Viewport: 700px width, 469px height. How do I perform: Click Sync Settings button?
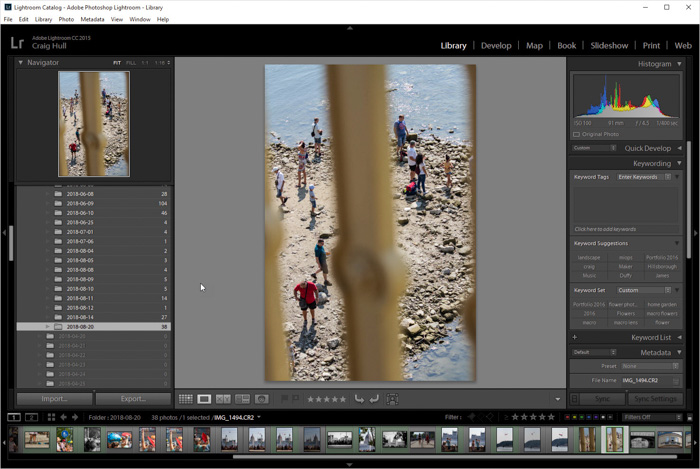point(655,399)
